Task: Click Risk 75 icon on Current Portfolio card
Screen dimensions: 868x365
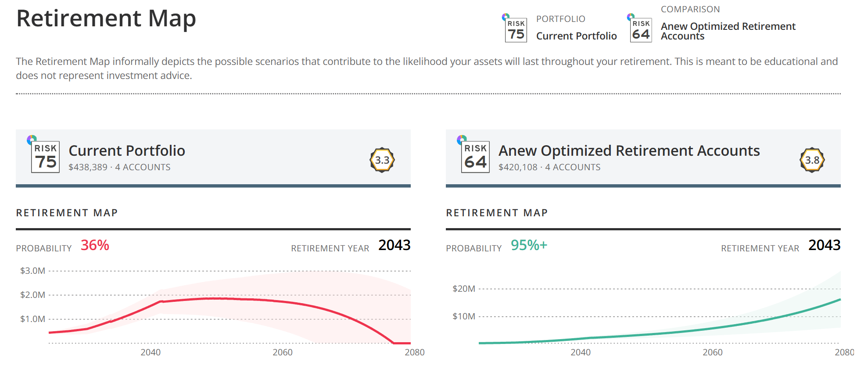Action: tap(45, 157)
